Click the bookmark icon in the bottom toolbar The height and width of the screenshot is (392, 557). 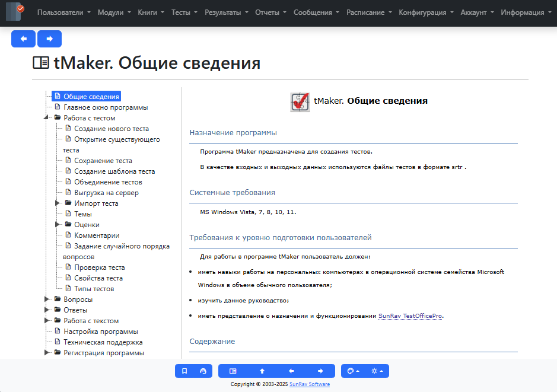[x=183, y=371]
